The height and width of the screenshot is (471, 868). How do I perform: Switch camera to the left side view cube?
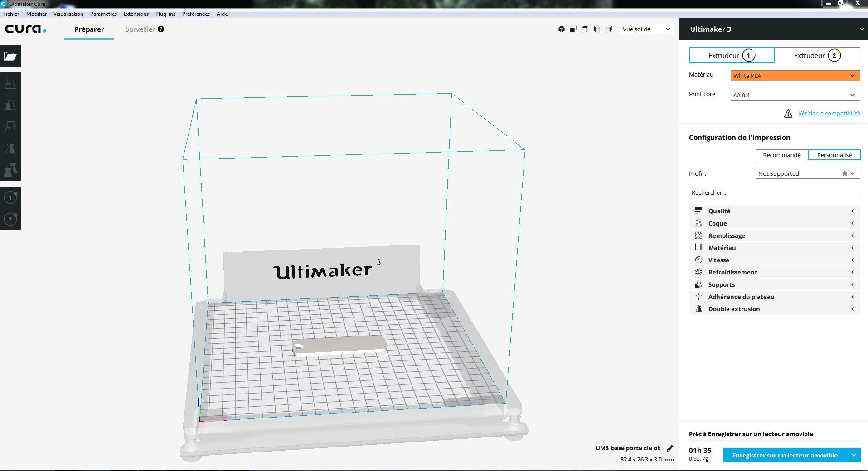point(597,29)
